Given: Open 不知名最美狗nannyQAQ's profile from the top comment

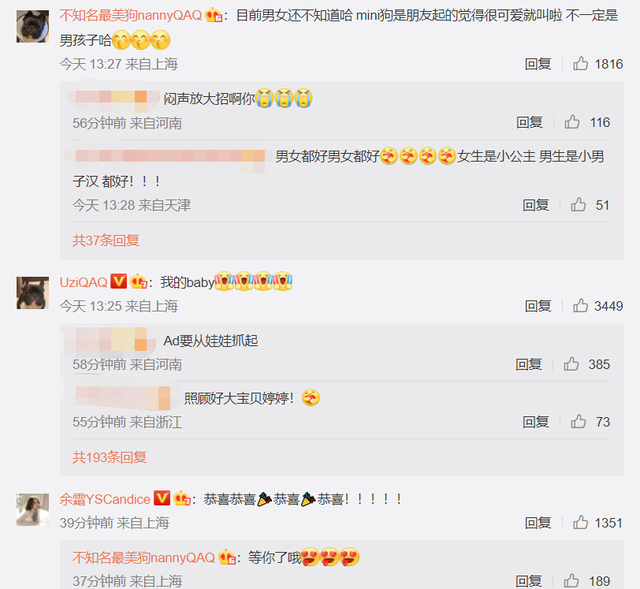Looking at the screenshot, I should pyautogui.click(x=131, y=16).
